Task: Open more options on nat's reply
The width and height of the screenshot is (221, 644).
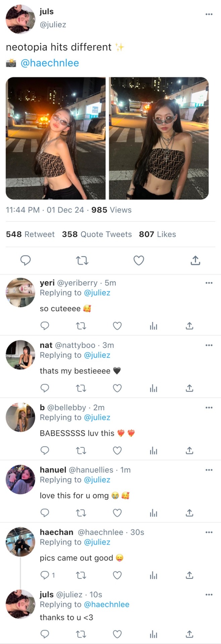Action: (209, 345)
